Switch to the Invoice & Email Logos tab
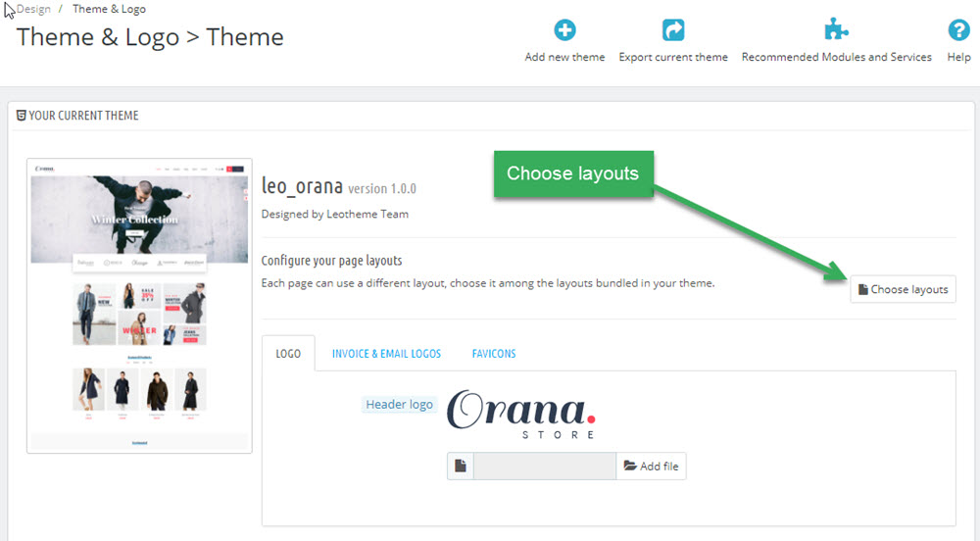The height and width of the screenshot is (541, 980). coord(386,354)
